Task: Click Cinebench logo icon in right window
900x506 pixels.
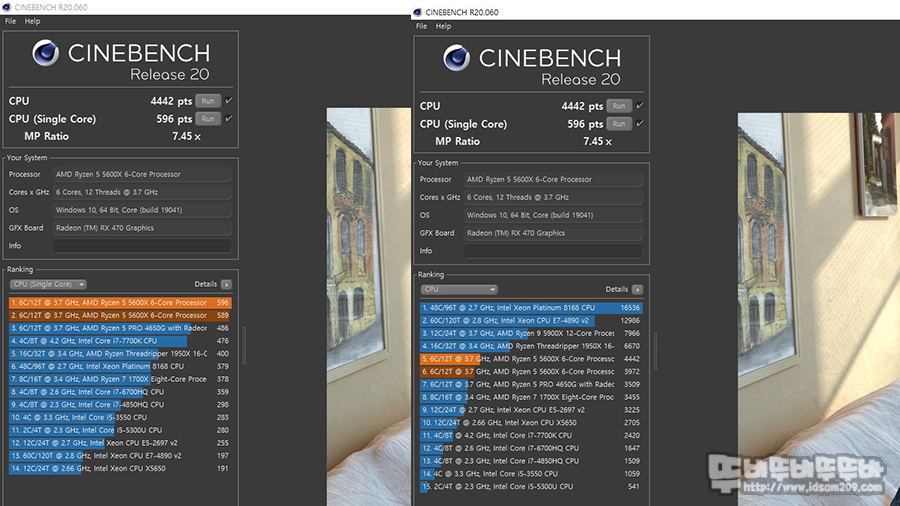Action: pyautogui.click(x=456, y=58)
